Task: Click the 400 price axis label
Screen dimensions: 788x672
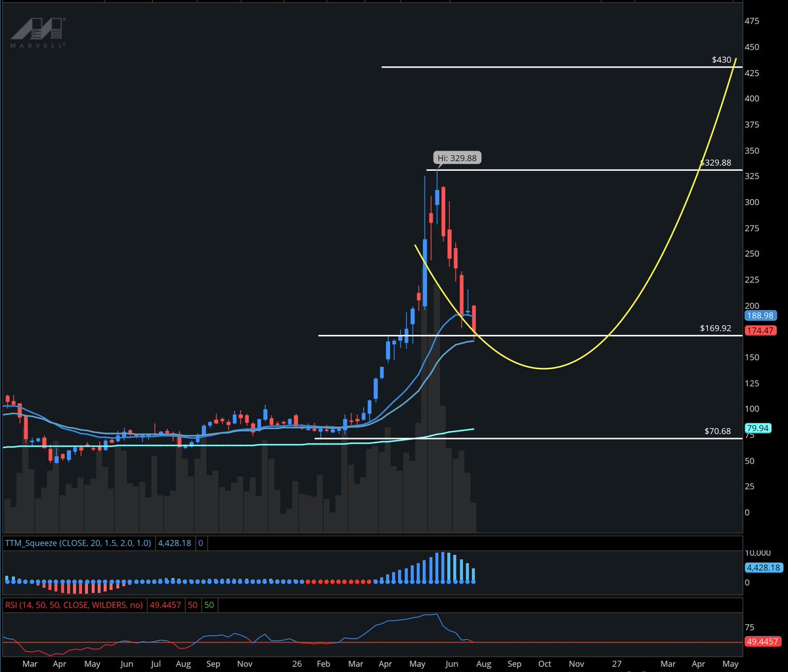Action: [753, 99]
